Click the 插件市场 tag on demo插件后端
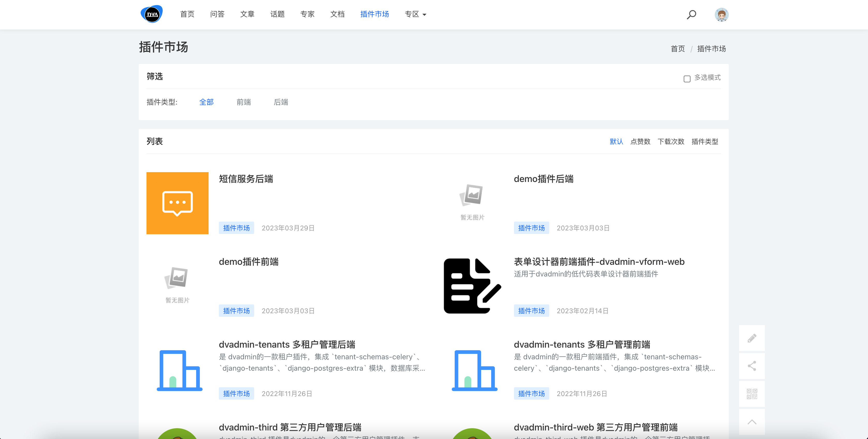Screen dimensions: 868x439 (x=531, y=228)
